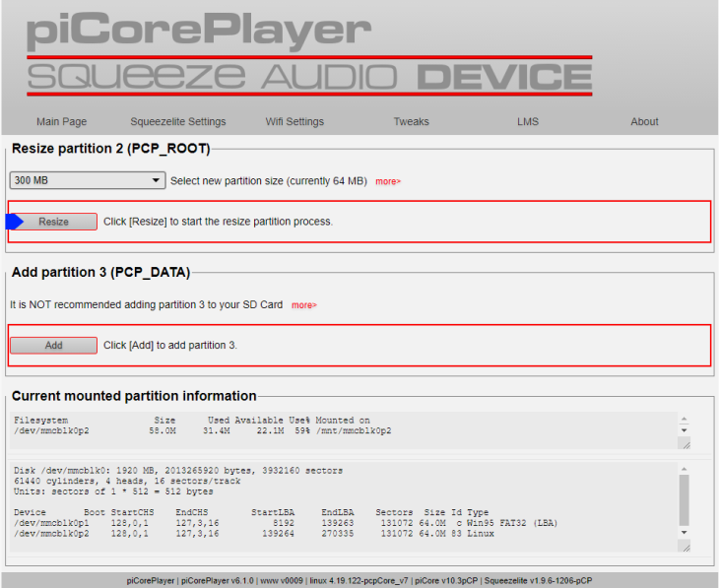
Task: Click down arrow in disk info scrollbar
Action: (685, 533)
